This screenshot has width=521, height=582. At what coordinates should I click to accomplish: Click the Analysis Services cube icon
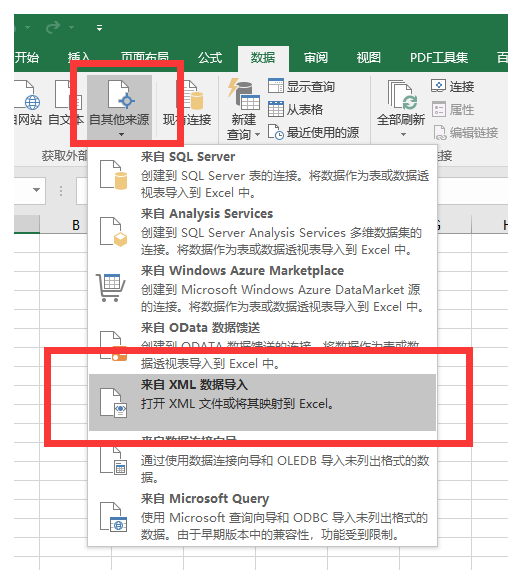[114, 232]
